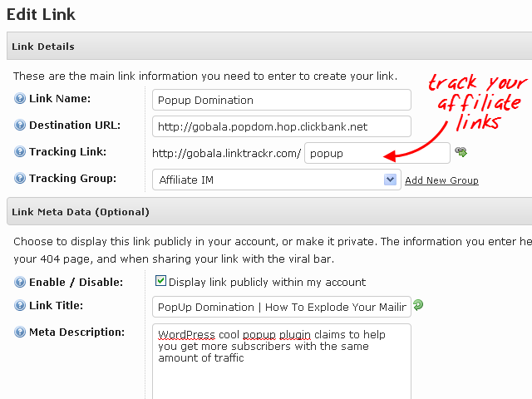
Task: Click help icon beside Tracking Group
Action: click(20, 178)
